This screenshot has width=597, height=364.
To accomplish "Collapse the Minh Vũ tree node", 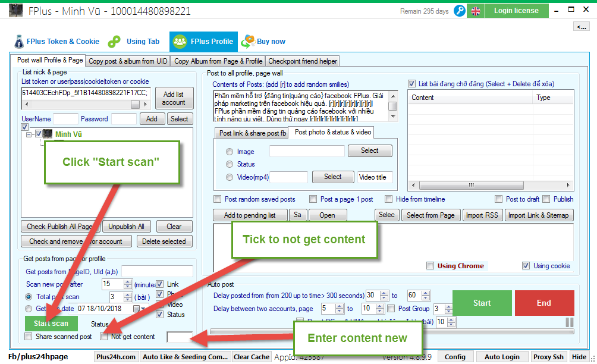I will coord(29,134).
